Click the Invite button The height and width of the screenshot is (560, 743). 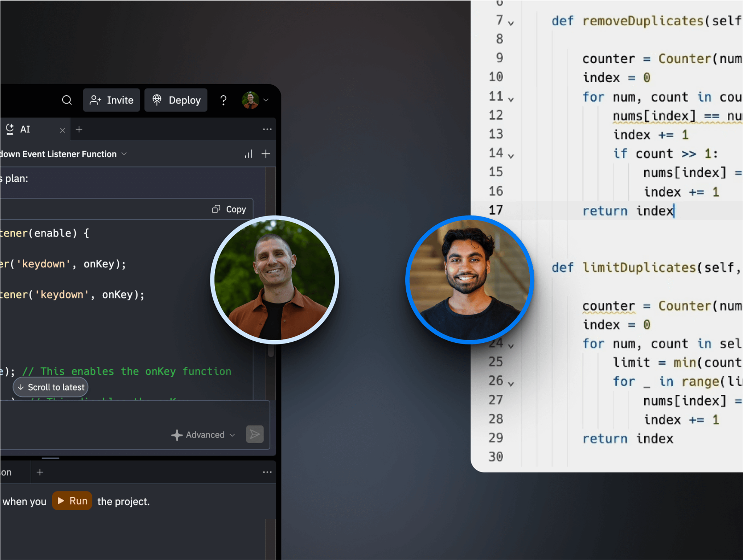pyautogui.click(x=111, y=100)
